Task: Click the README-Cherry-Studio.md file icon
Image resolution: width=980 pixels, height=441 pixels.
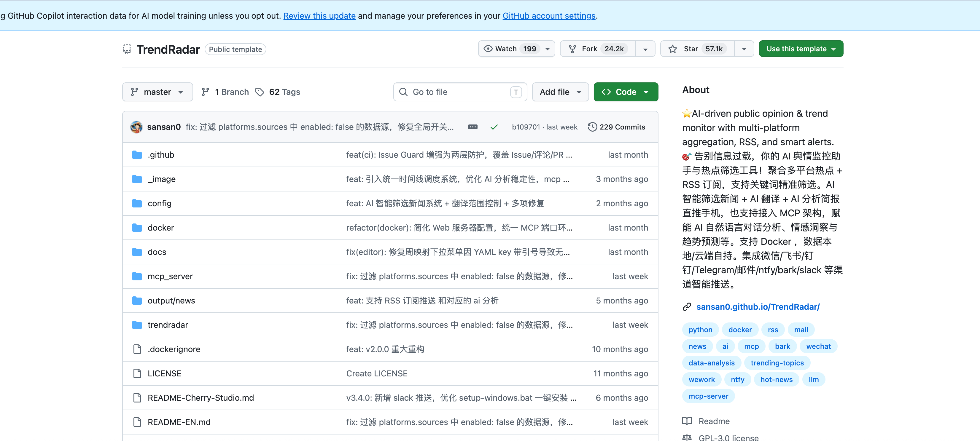Action: coord(137,398)
